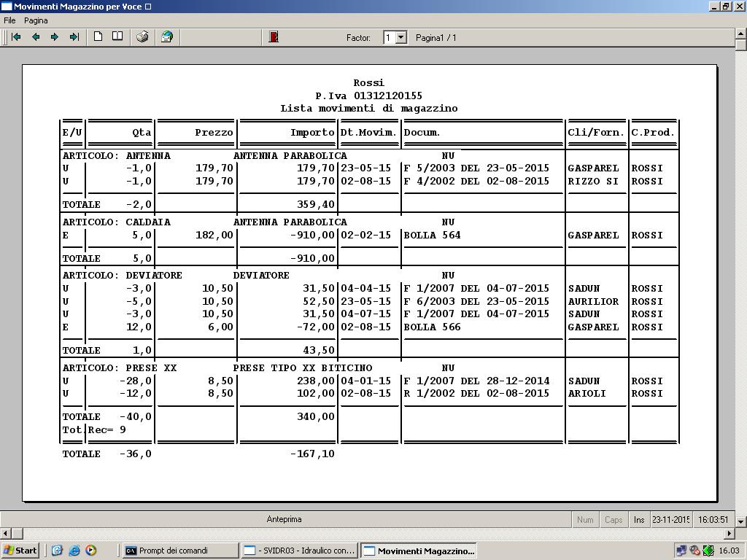This screenshot has height=560, width=747.
Task: Go to previous page arrow icon
Action: click(36, 37)
